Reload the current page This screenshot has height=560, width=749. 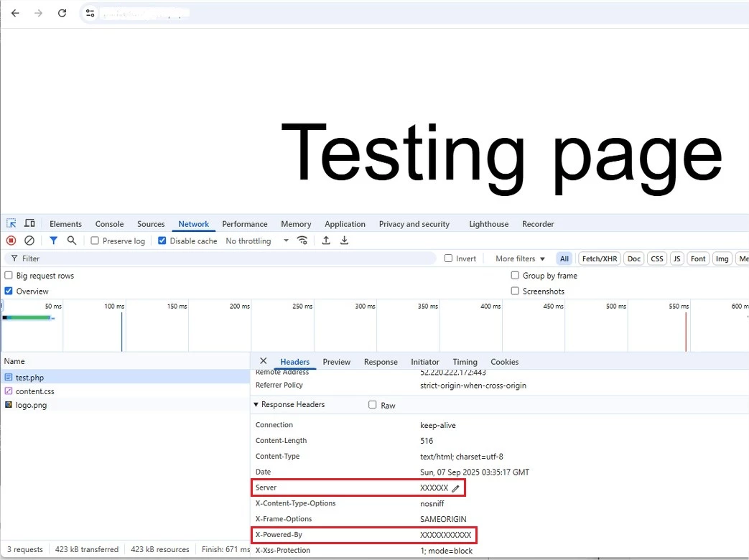tap(62, 13)
